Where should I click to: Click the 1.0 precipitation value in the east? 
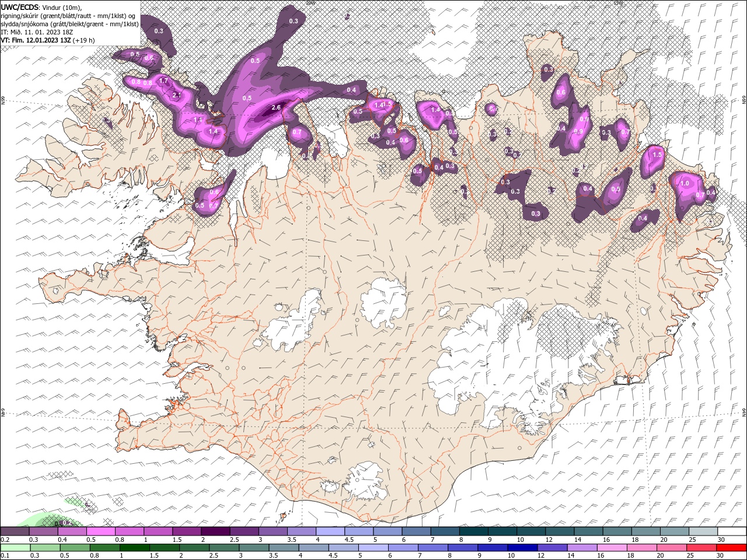tap(685, 183)
